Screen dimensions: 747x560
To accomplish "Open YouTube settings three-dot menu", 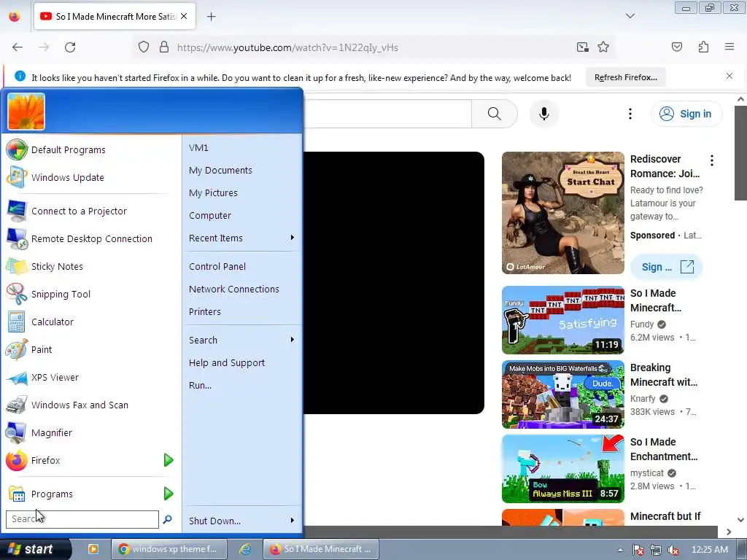I will (630, 114).
